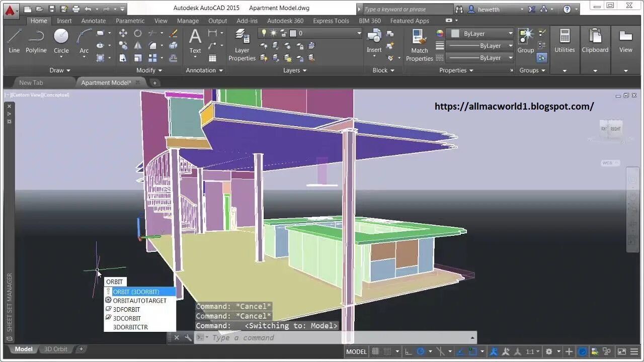Click the Rotate tool in Modify panel
The image size is (644, 362).
pos(138,33)
